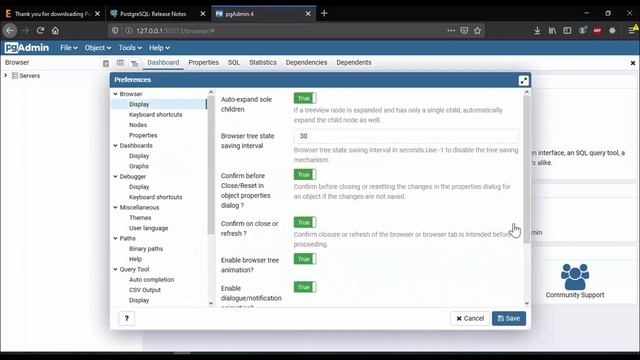
Task: Bookmark this page with star icon
Action: 477,31
